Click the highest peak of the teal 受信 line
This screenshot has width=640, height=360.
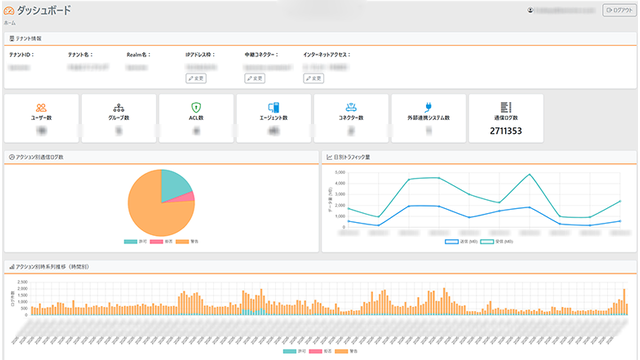click(x=529, y=174)
